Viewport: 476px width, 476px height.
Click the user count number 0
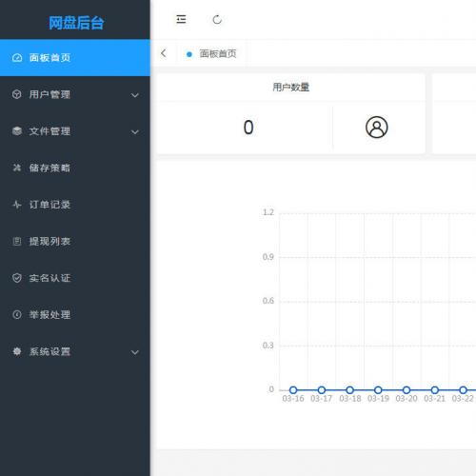(x=248, y=128)
